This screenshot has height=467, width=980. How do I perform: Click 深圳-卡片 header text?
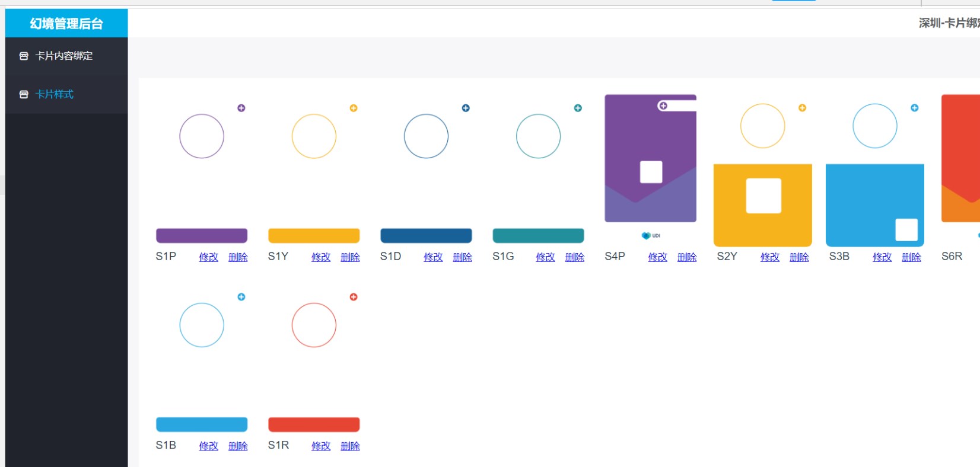coord(949,23)
